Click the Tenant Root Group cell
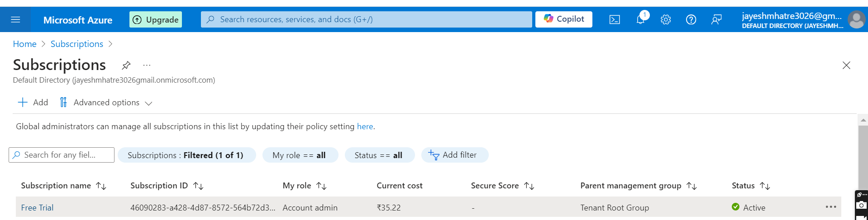Image resolution: width=868 pixels, height=220 pixels. pyautogui.click(x=615, y=208)
